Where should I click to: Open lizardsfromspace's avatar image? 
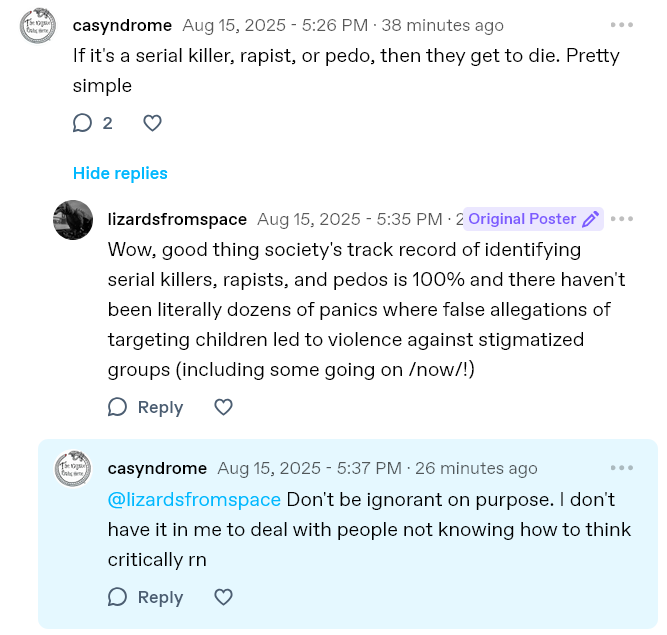tap(73, 220)
